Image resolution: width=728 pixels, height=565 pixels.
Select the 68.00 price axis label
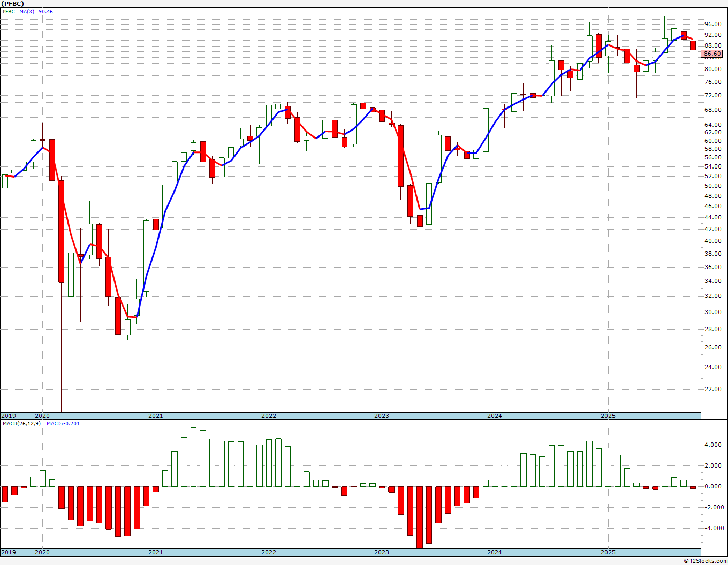[x=713, y=110]
